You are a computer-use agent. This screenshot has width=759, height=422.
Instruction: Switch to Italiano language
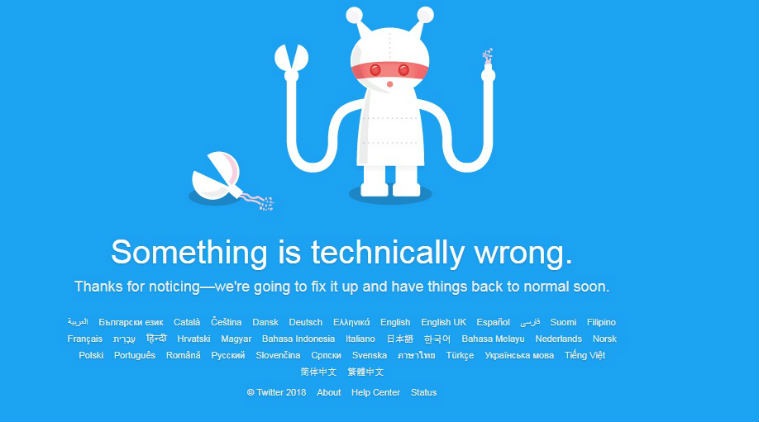[360, 339]
